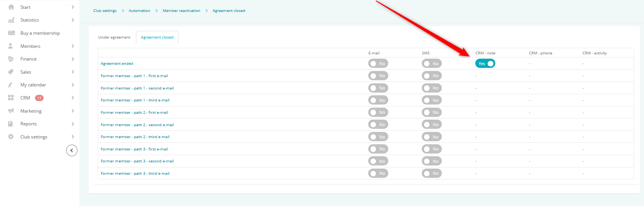Enable E-mail for path 1 second e-mail
This screenshot has width=644, height=206.
click(x=378, y=88)
